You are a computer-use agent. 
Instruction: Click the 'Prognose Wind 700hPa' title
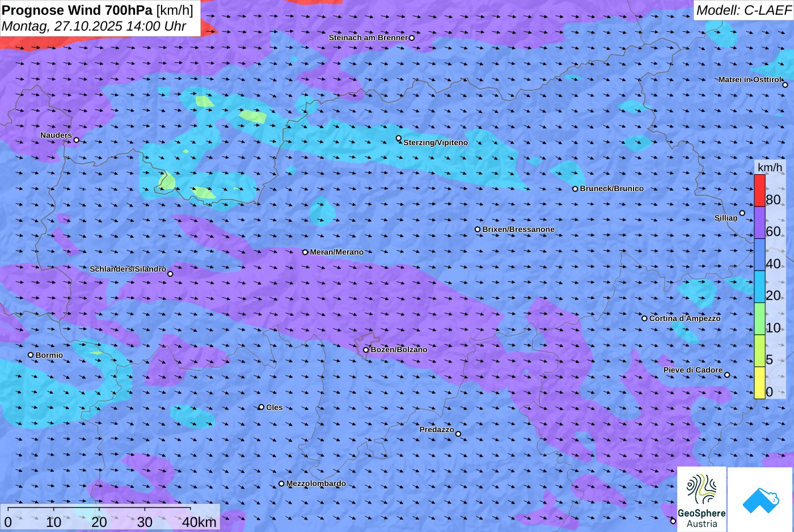click(78, 10)
